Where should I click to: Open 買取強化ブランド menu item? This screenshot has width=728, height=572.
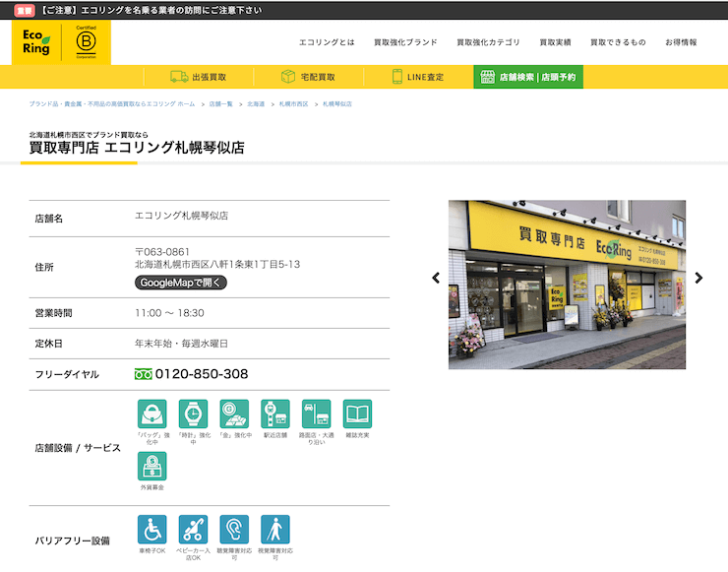pyautogui.click(x=405, y=42)
